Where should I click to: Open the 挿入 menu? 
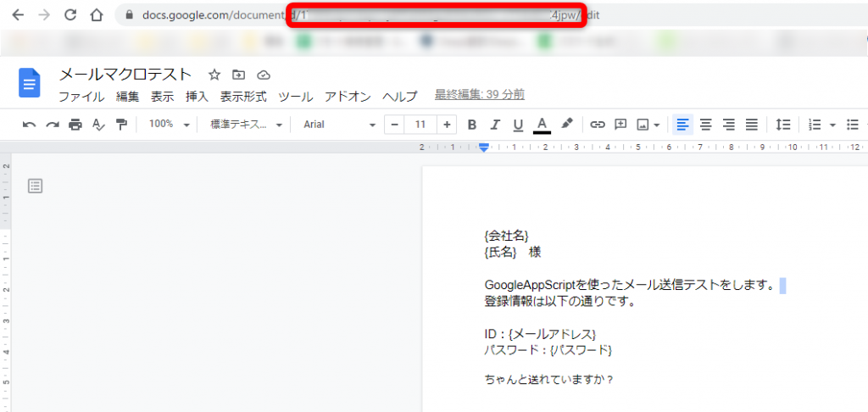(x=197, y=97)
